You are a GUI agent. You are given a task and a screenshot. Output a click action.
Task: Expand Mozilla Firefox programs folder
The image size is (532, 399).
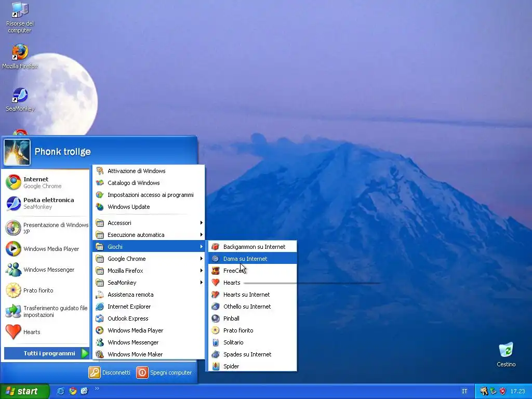click(149, 271)
